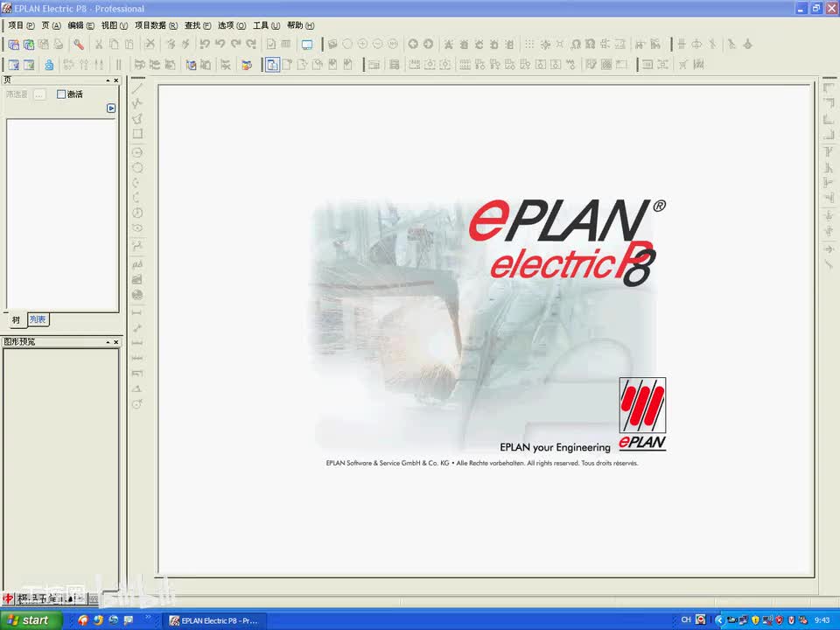
Task: Click the open project toolbar icon
Action: pos(28,45)
